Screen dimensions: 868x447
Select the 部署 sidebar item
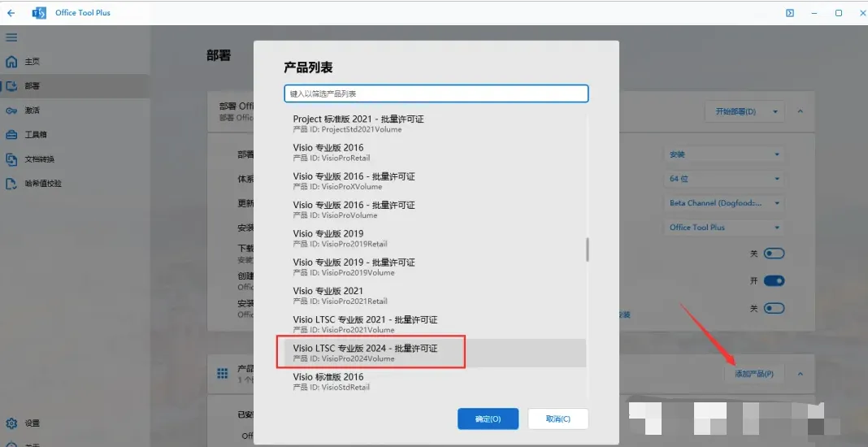point(75,86)
